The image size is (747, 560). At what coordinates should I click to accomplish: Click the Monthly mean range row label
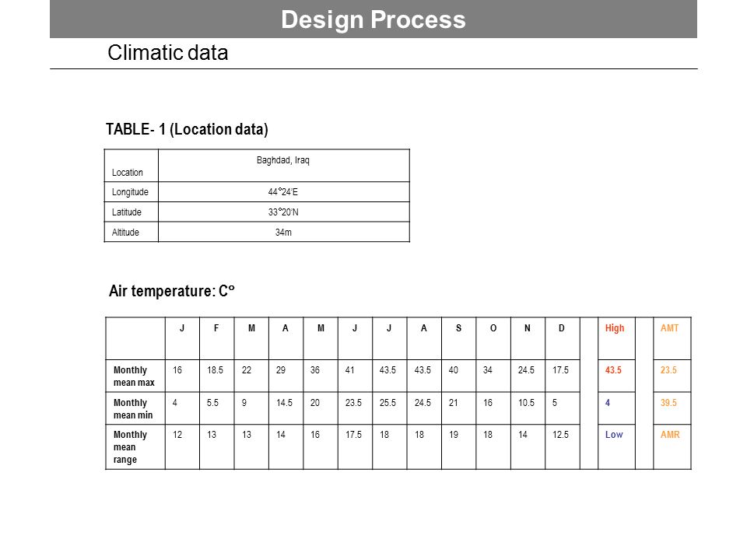point(135,446)
